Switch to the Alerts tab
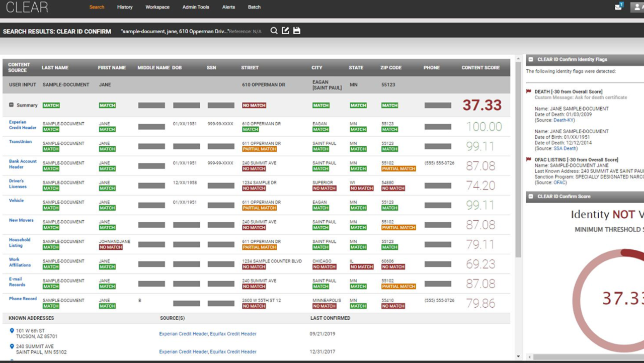Viewport: 644px width, 363px height. 228,7
